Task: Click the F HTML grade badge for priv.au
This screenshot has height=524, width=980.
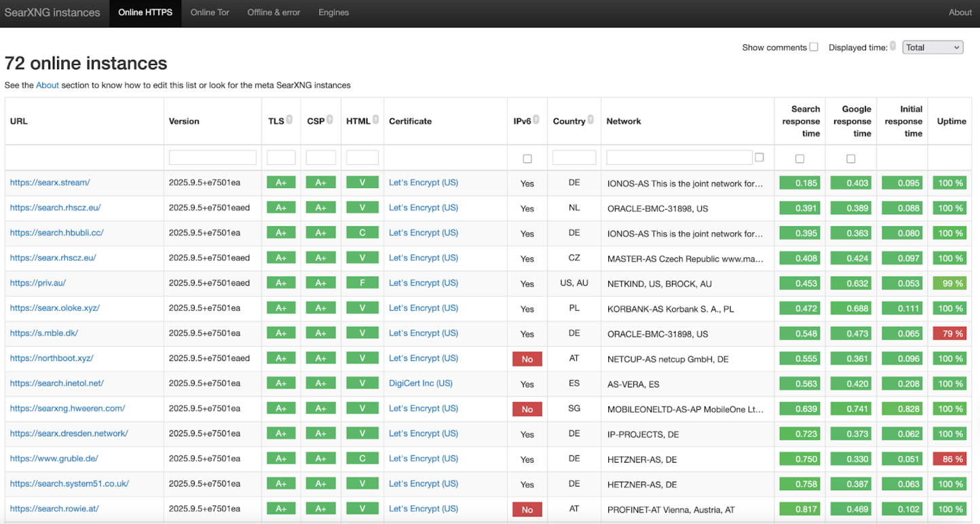Action: coord(362,283)
